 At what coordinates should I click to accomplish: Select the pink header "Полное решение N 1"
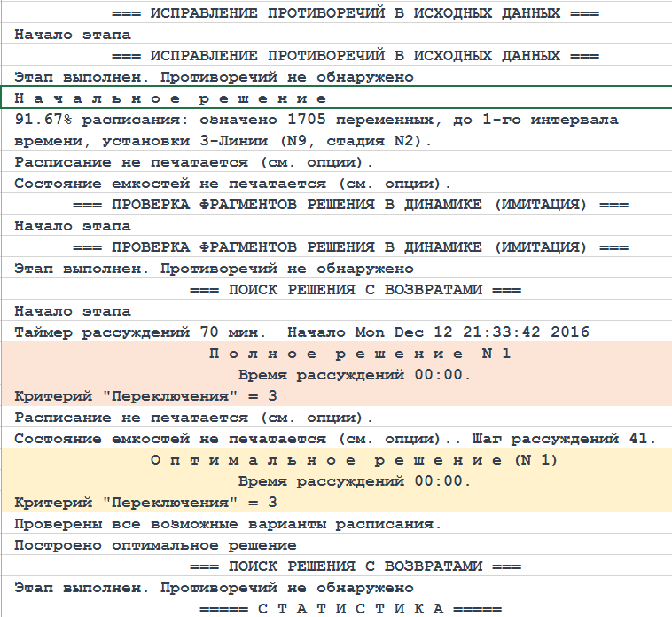336,354
